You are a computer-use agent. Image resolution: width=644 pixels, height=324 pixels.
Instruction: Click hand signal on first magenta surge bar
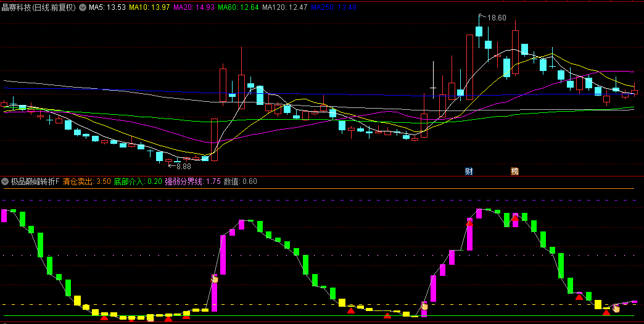click(215, 279)
